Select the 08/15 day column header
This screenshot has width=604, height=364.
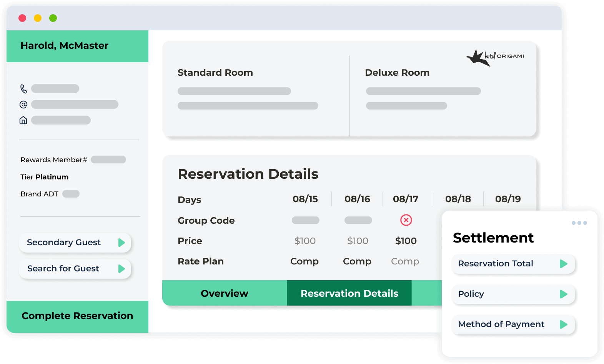[x=305, y=199]
